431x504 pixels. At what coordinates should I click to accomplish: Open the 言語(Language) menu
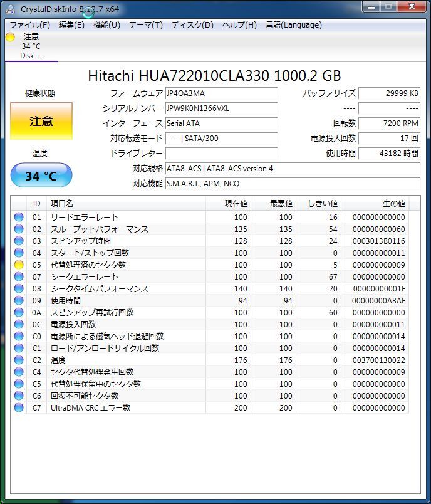[x=294, y=25]
